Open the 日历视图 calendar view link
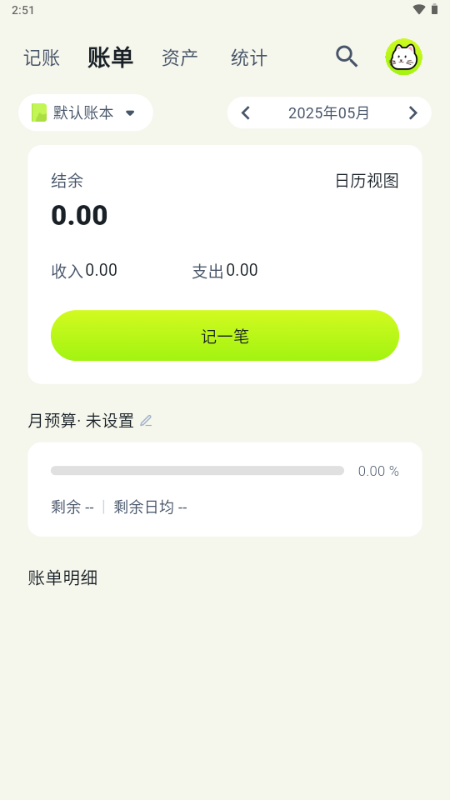450x800 pixels. click(x=367, y=181)
